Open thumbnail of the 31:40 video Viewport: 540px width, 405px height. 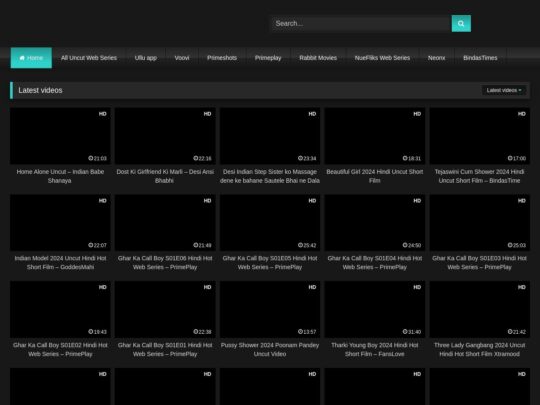click(x=375, y=309)
